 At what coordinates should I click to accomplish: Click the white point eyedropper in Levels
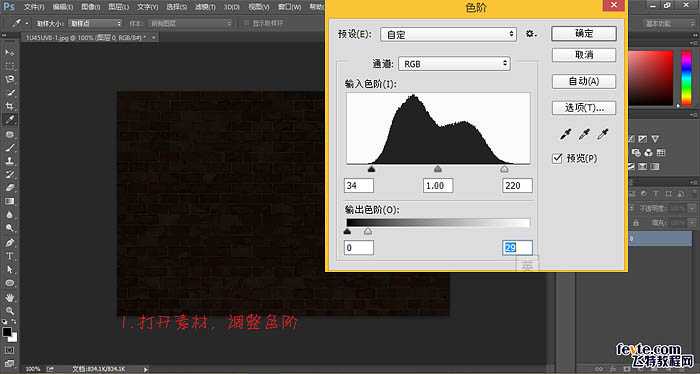[603, 134]
